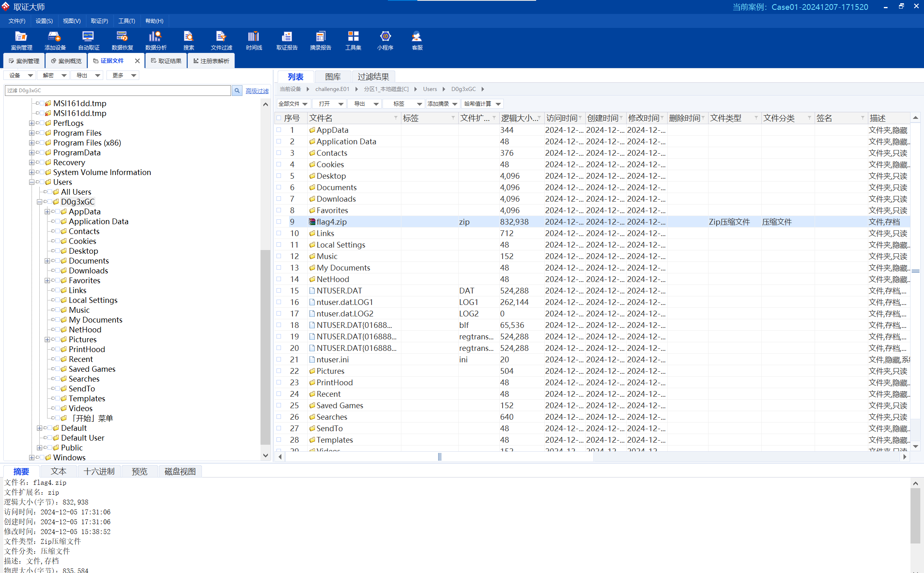Switch to the 图库 tab
924x573 pixels.
[333, 77]
